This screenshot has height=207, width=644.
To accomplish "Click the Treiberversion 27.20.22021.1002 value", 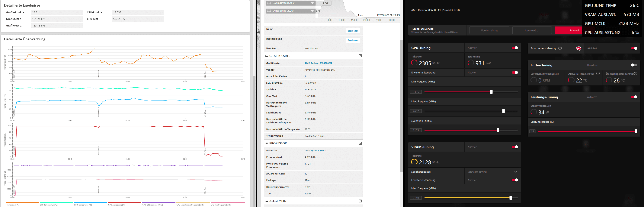I will tap(314, 136).
